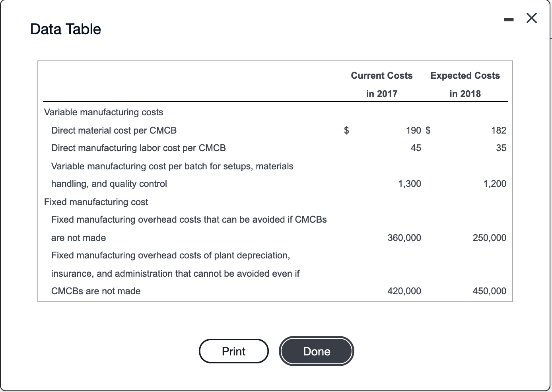Click the 1,200 batch cost value
Image resolution: width=552 pixels, height=392 pixels.
(x=495, y=184)
